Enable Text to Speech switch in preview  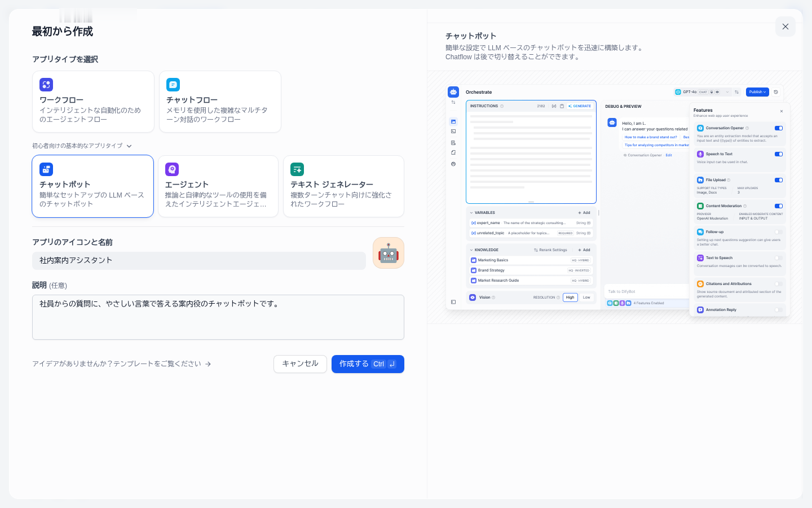779,258
